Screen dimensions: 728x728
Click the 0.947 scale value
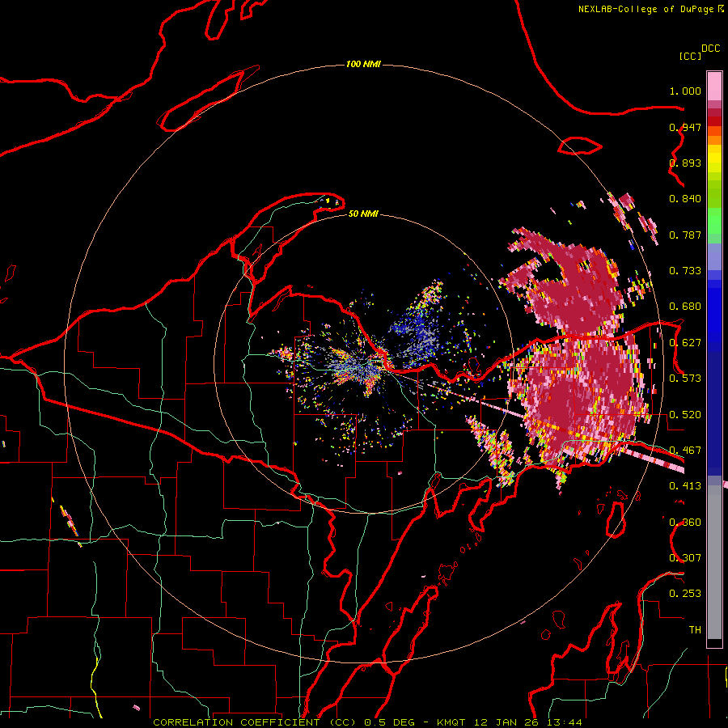[685, 127]
